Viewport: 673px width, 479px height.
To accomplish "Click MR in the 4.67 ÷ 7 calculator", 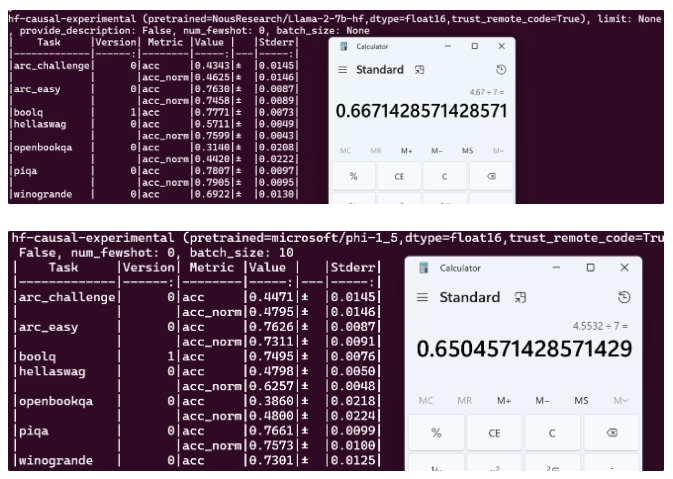I will [376, 151].
